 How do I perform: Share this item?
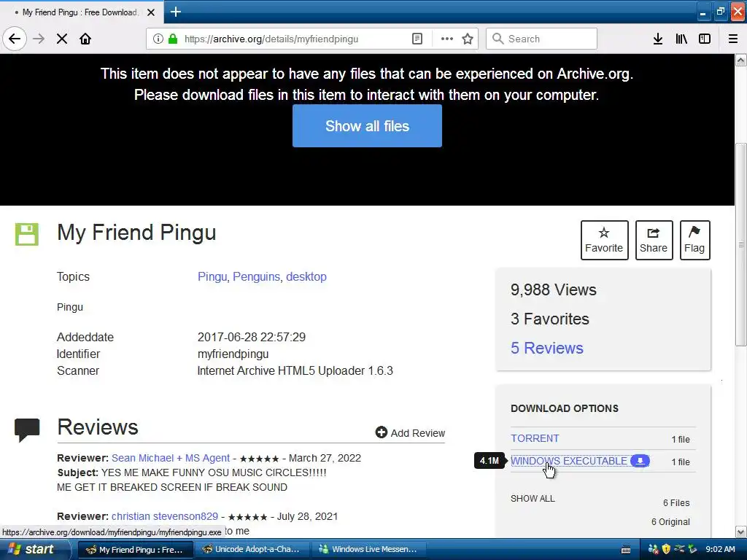654,240
